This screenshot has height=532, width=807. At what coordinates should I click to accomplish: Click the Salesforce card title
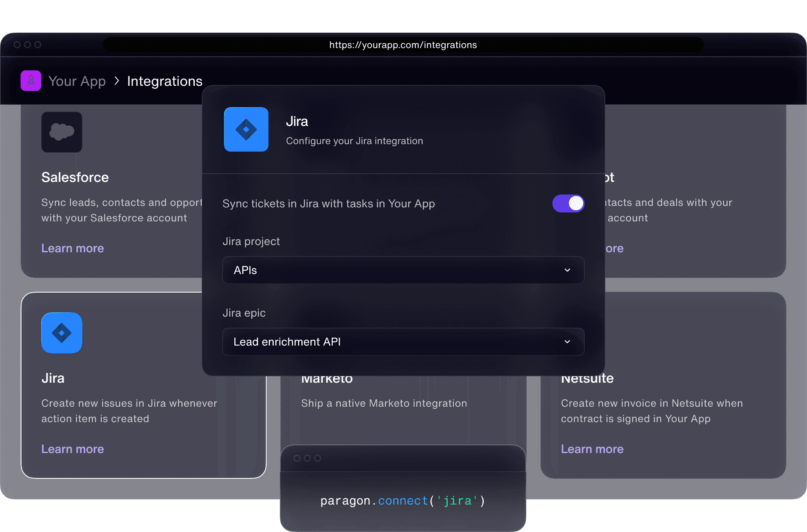[x=75, y=178]
